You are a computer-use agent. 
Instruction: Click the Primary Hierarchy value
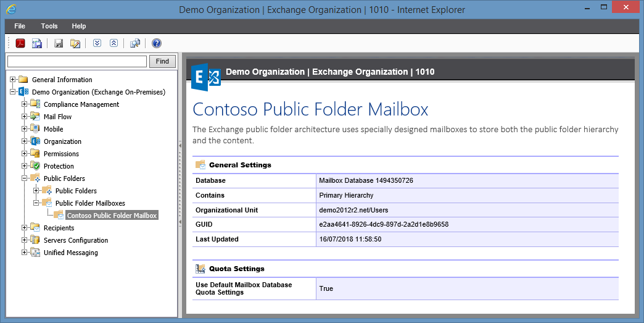(x=346, y=195)
